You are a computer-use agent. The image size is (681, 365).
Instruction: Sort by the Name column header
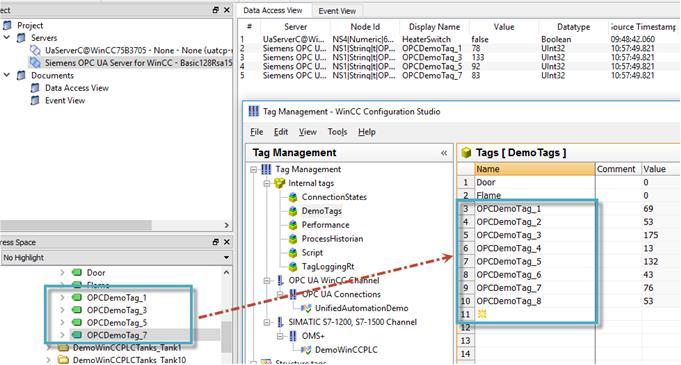coord(535,169)
